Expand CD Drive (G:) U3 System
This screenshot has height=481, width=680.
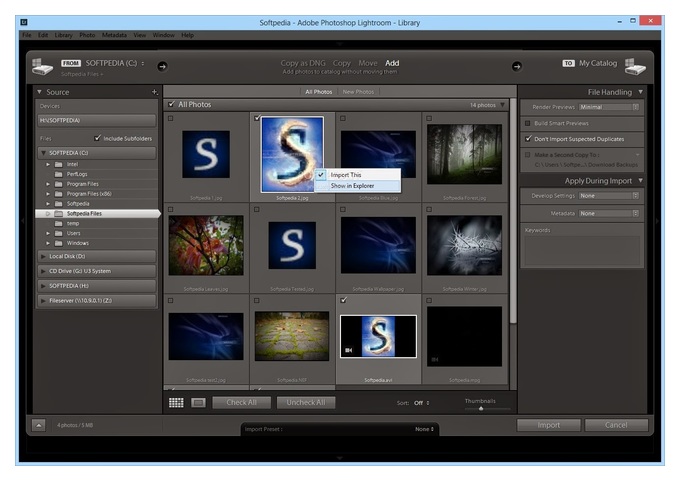43,271
